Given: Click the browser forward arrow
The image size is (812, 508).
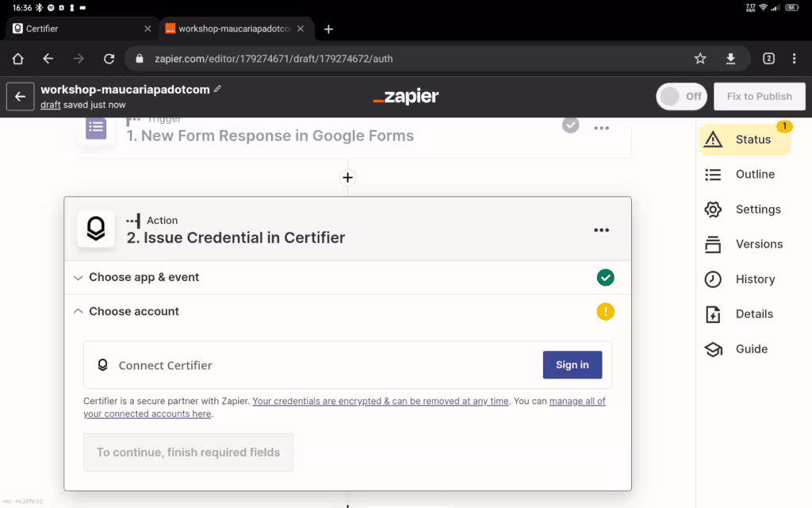Looking at the screenshot, I should click(79, 59).
